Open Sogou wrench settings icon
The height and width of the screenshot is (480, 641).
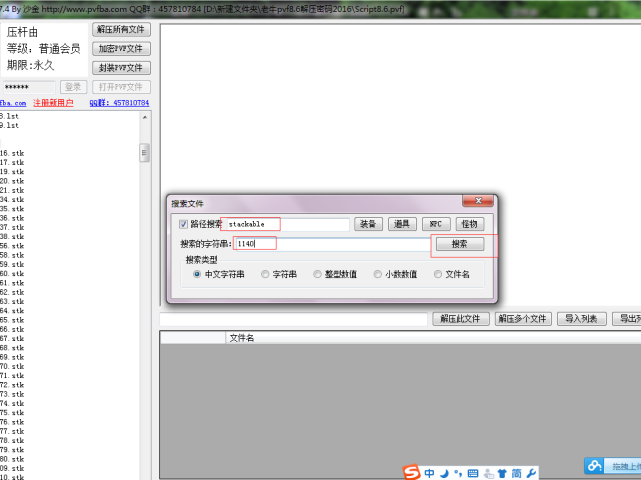coord(531,472)
